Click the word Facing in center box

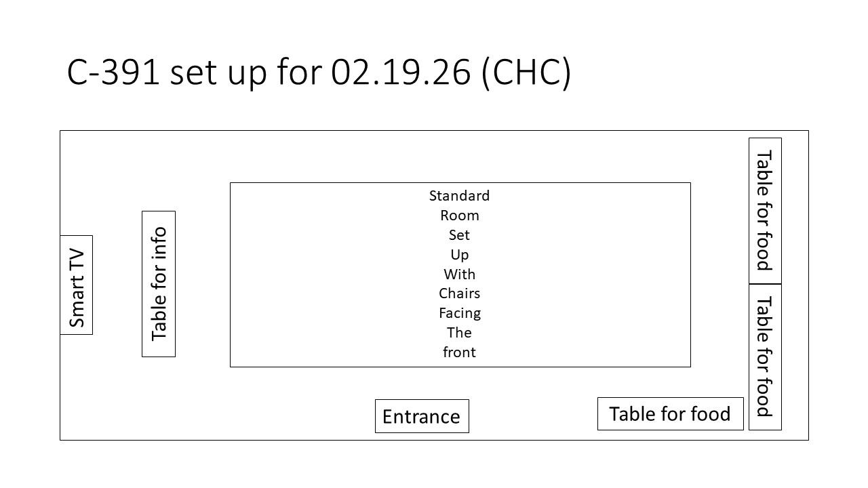(x=459, y=313)
